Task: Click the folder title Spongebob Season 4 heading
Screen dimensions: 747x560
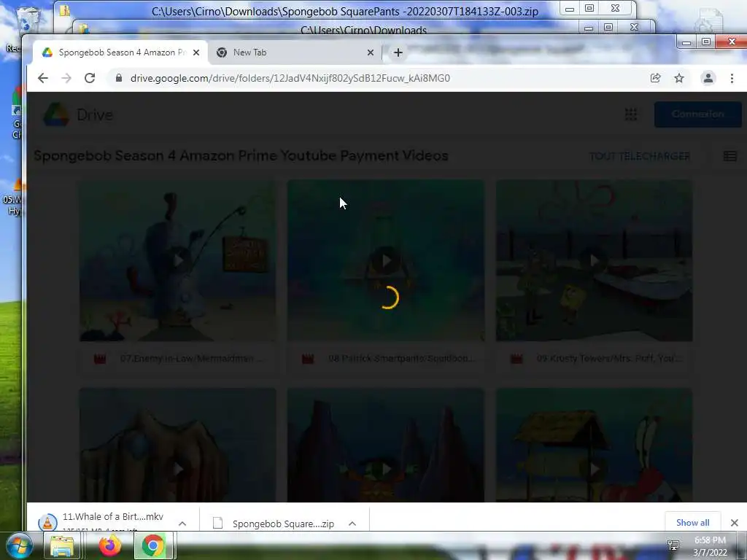Action: pyautogui.click(x=241, y=156)
